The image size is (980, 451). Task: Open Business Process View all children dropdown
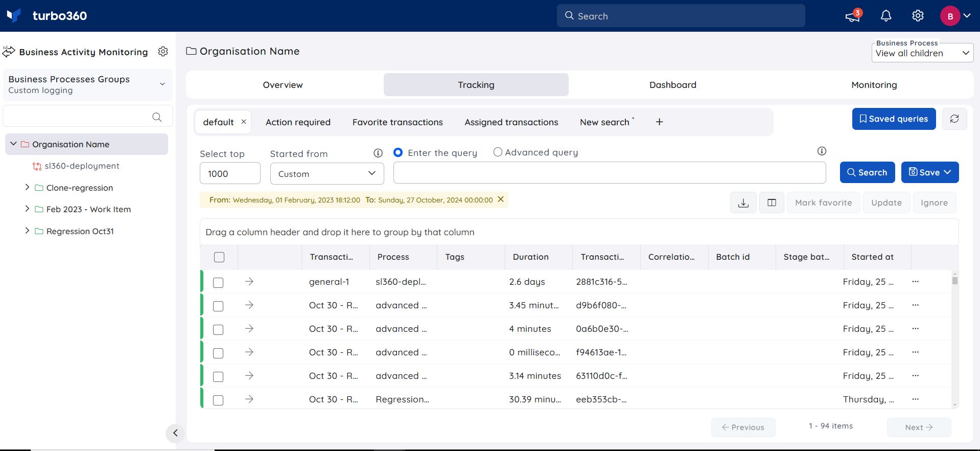922,53
